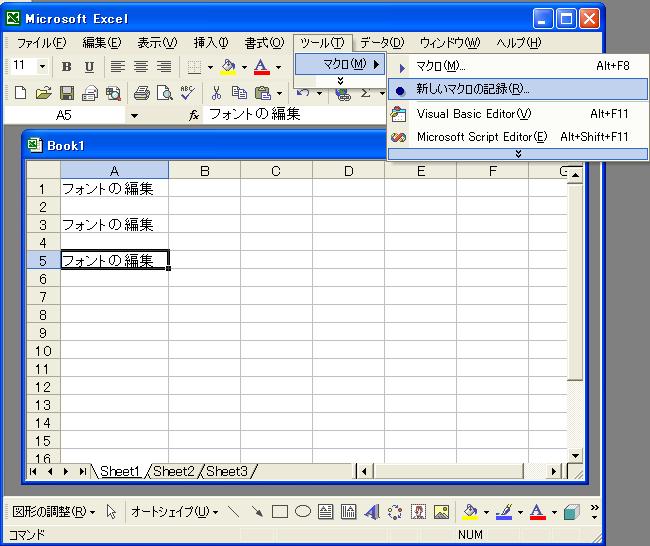Align text left in the toolbar
Viewport: 650px width, 546px height.
(118, 66)
